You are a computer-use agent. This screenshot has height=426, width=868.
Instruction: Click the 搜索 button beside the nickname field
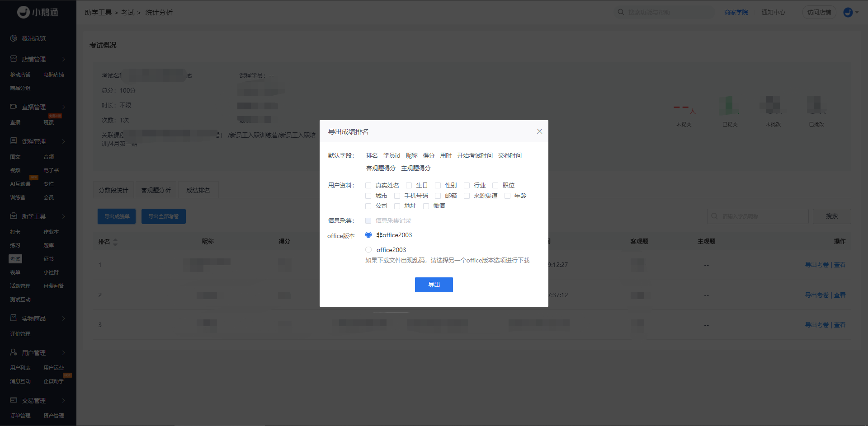click(x=832, y=216)
